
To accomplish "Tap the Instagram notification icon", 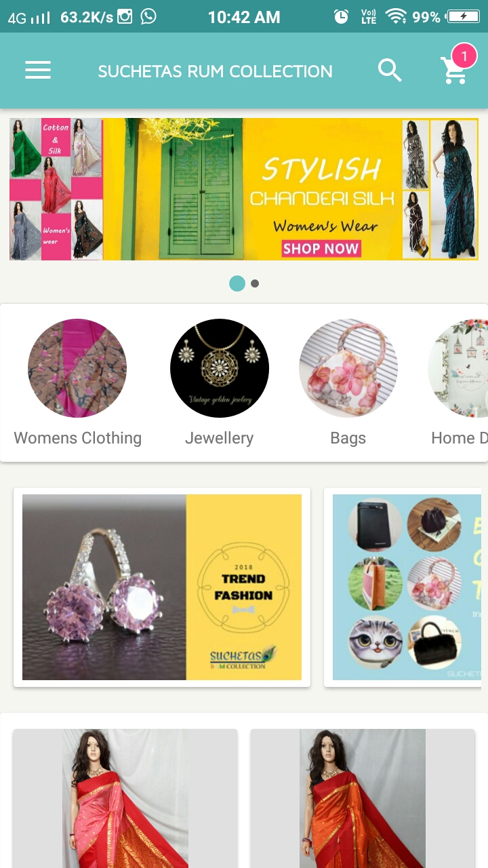I will click(125, 16).
